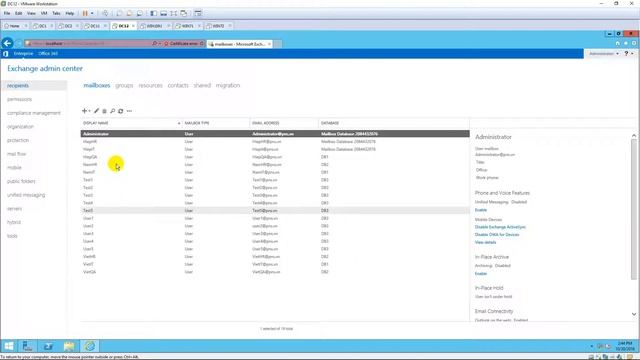Open mobile in left navigation

click(x=14, y=167)
